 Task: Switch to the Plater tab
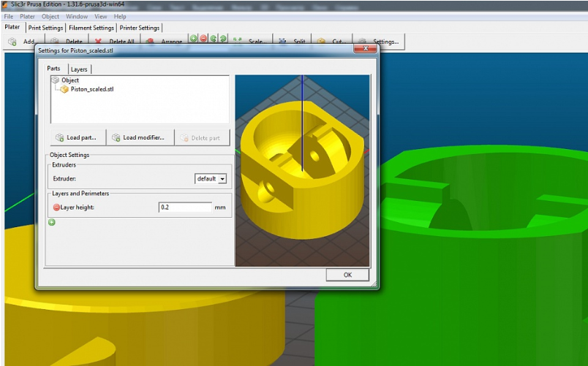tap(12, 27)
